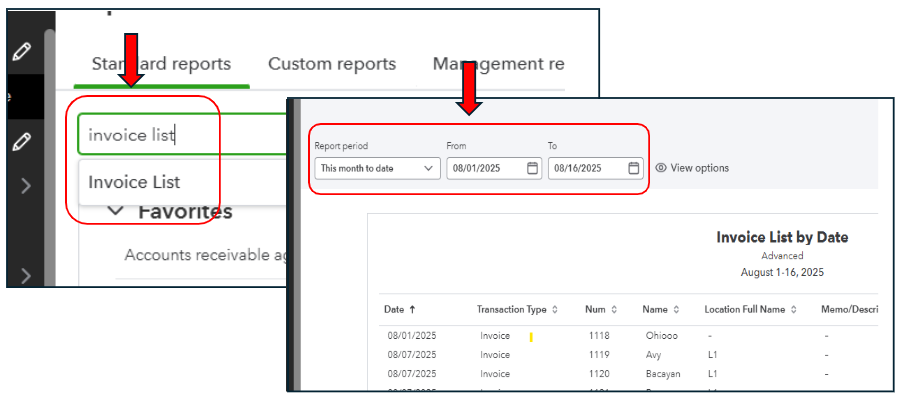Expand the upper sidebar chevron arrow
901x398 pixels.
(26, 186)
